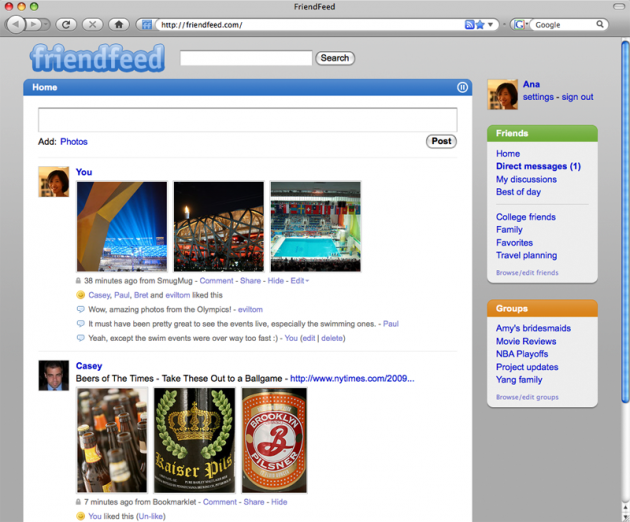Viewport: 630px width, 522px height.
Task: Click the smiley like icon on Olympics post
Action: point(80,295)
